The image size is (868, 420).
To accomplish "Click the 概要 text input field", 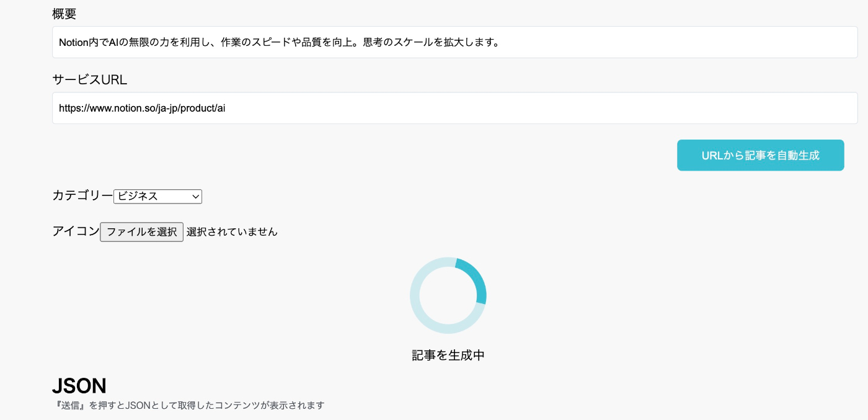I will 455,42.
